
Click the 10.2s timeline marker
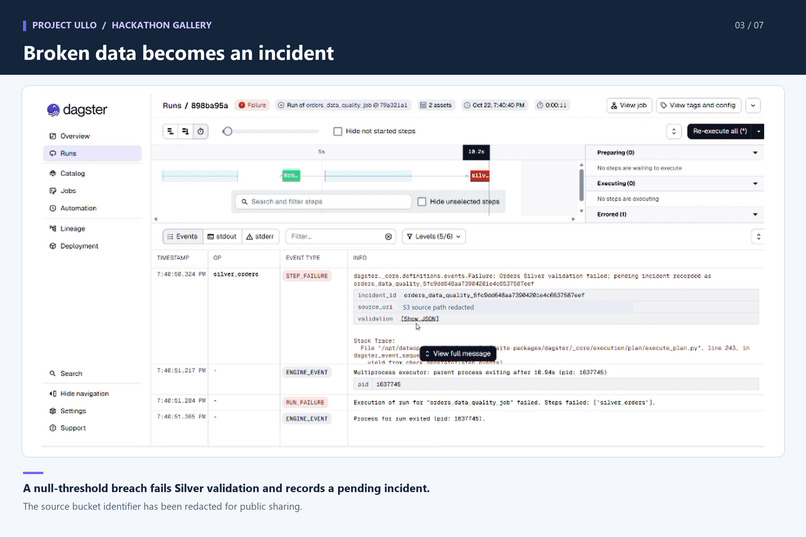pyautogui.click(x=476, y=152)
